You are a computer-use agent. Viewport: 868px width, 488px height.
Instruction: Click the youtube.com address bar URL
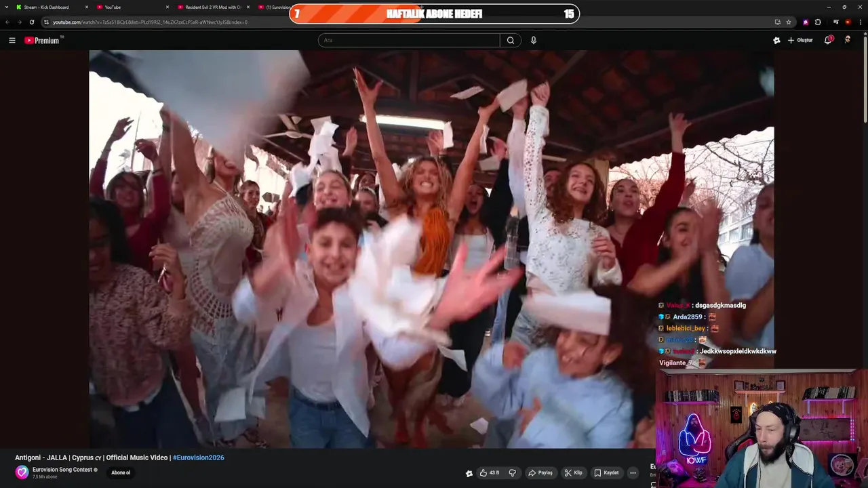(x=150, y=22)
